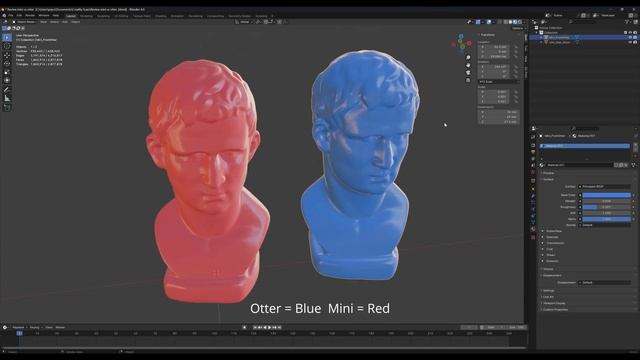
Task: Toggle viewport overlays button
Action: coord(489,22)
